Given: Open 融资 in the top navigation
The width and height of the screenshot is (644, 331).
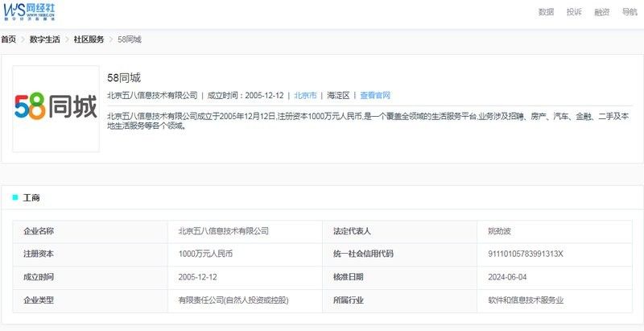Looking at the screenshot, I should click(601, 12).
